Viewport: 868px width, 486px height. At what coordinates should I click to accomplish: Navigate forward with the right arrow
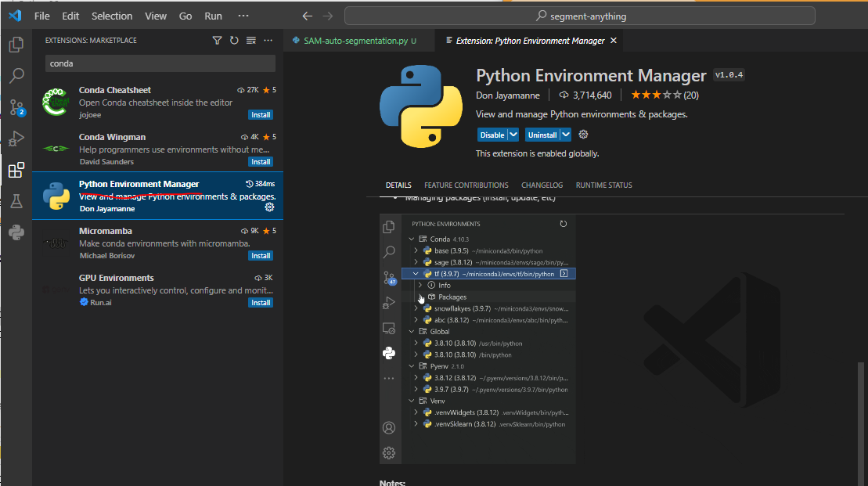[328, 16]
